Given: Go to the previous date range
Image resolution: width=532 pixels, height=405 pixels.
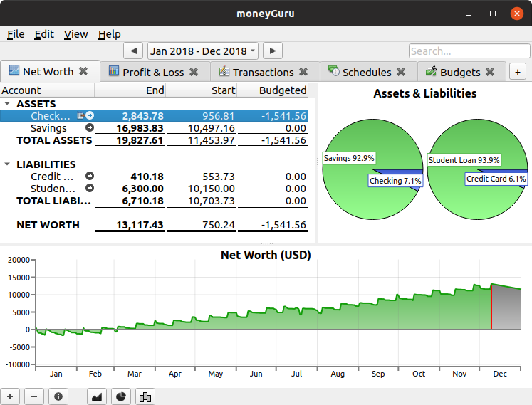Looking at the screenshot, I should click(134, 51).
